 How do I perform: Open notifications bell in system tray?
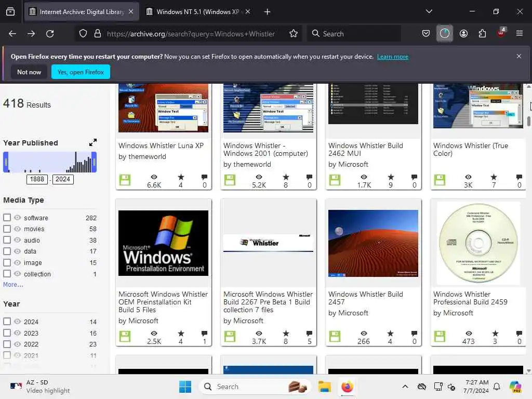pyautogui.click(x=497, y=387)
